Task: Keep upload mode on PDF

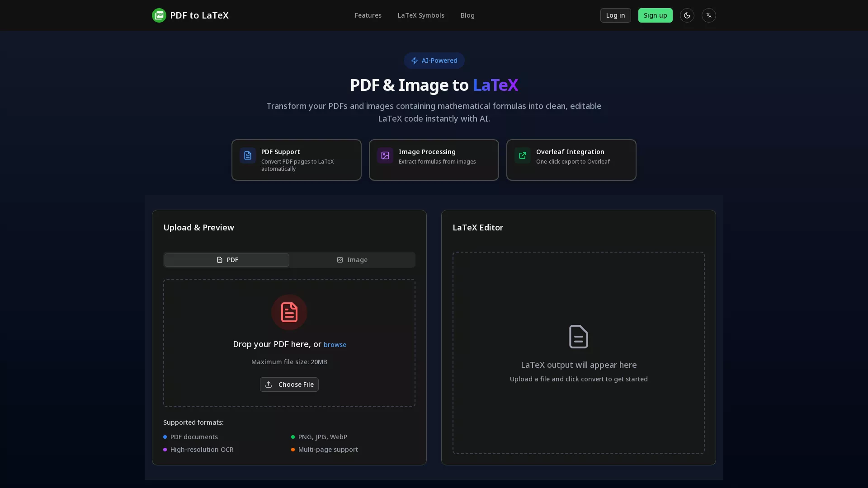Action: [226, 260]
